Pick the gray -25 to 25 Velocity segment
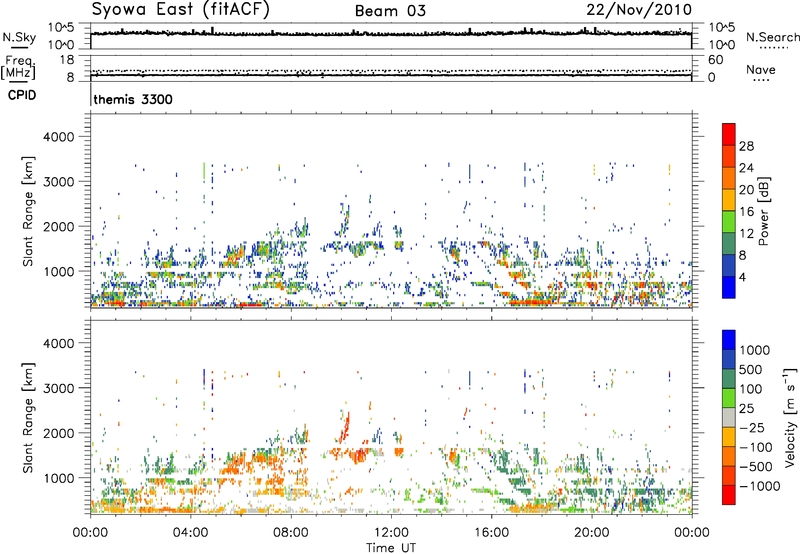 729,417
